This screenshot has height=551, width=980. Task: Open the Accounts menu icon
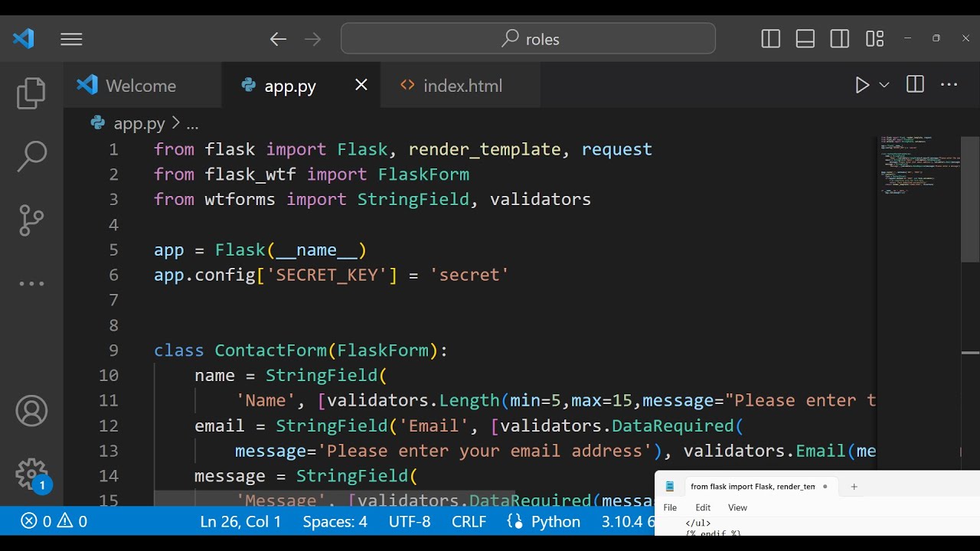(31, 412)
